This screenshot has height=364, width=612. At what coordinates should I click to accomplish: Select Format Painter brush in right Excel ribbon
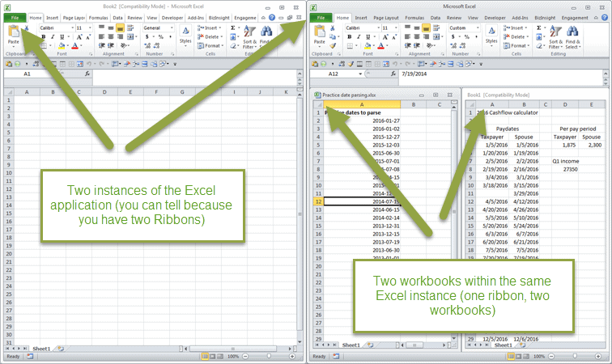tap(333, 45)
